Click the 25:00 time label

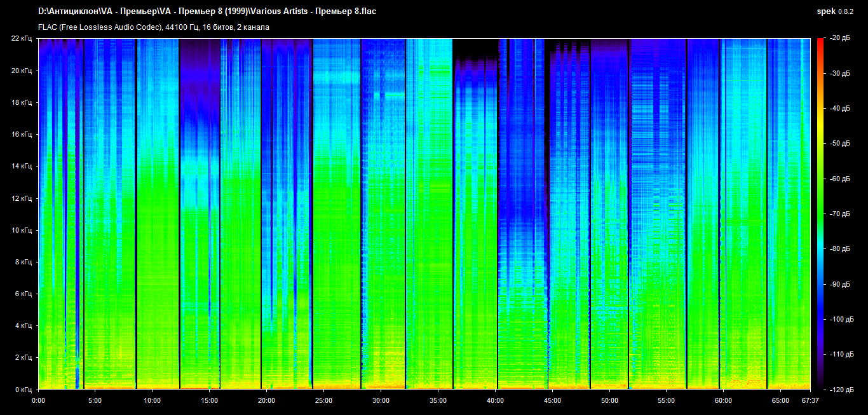point(324,400)
